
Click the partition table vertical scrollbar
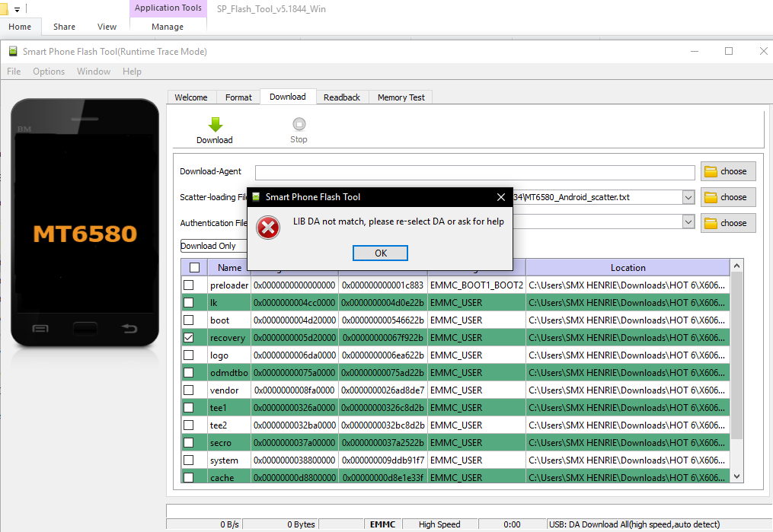[x=736, y=355]
